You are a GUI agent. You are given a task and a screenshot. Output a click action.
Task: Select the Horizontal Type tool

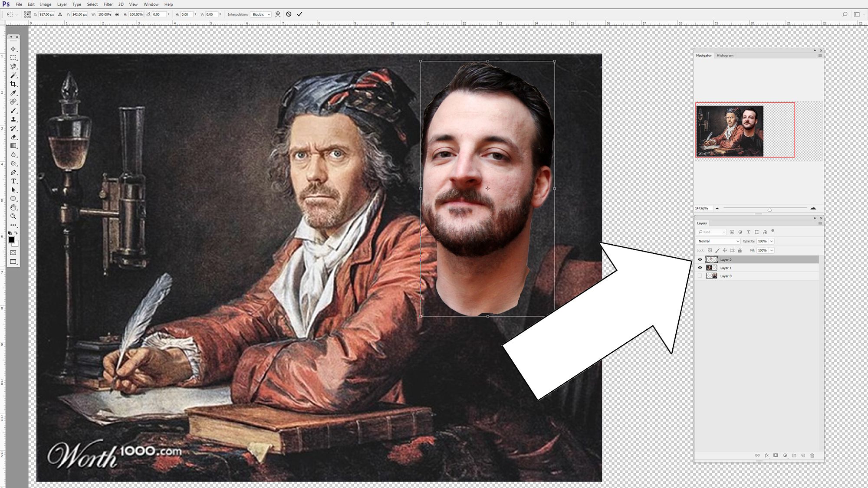click(x=13, y=181)
